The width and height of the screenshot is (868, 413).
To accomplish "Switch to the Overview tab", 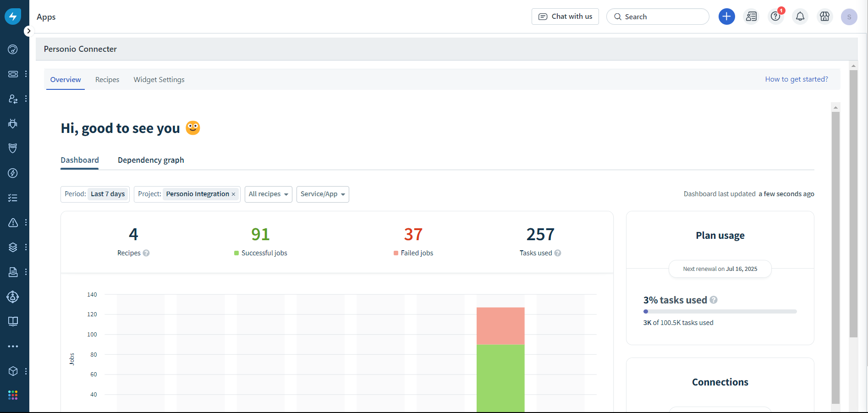I will point(66,80).
